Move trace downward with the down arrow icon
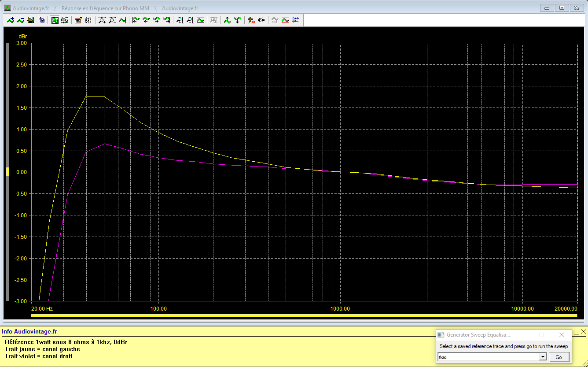Image resolution: width=588 pixels, height=367 pixels. [x=238, y=20]
